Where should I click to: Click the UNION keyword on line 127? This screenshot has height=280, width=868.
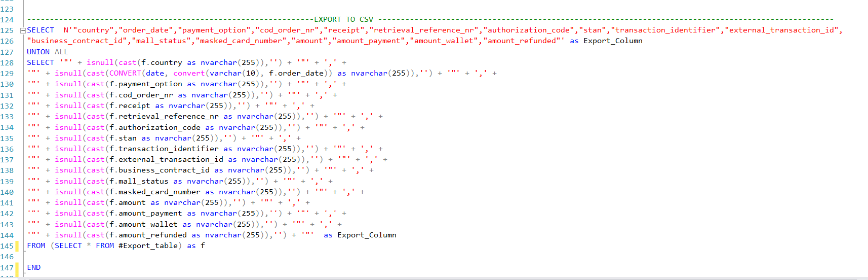[x=38, y=52]
